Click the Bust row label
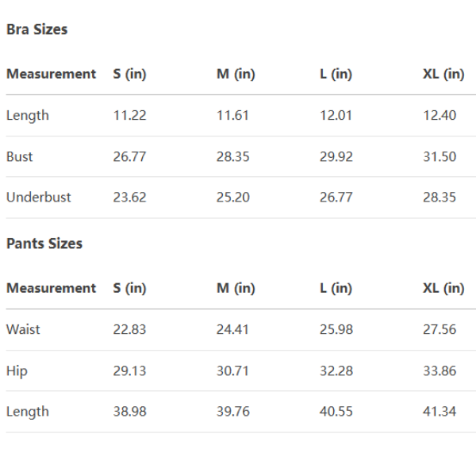Image resolution: width=476 pixels, height=476 pixels. click(x=20, y=156)
